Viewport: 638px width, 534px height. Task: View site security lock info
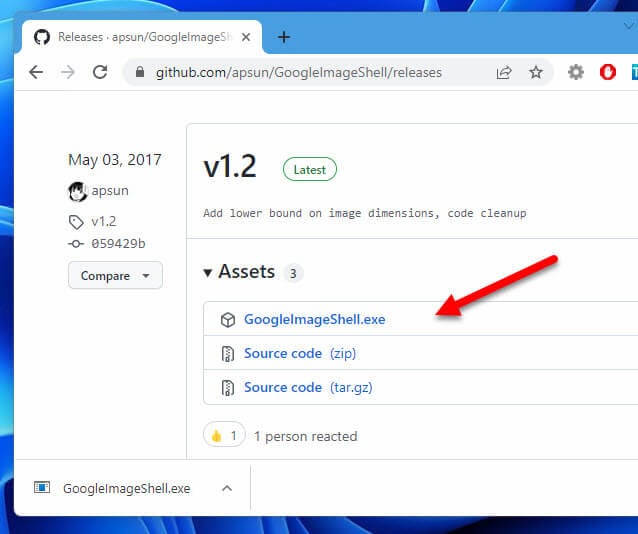(140, 72)
